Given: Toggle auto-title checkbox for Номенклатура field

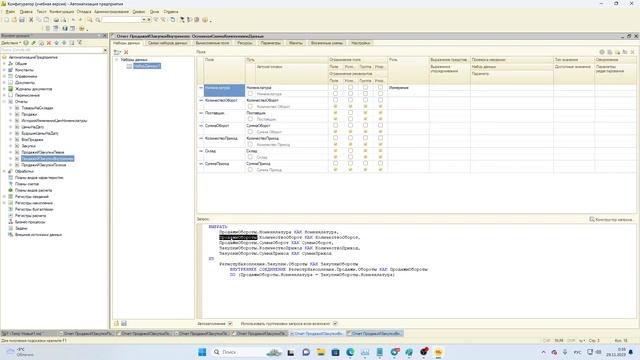Looking at the screenshot, I should pyautogui.click(x=250, y=94).
